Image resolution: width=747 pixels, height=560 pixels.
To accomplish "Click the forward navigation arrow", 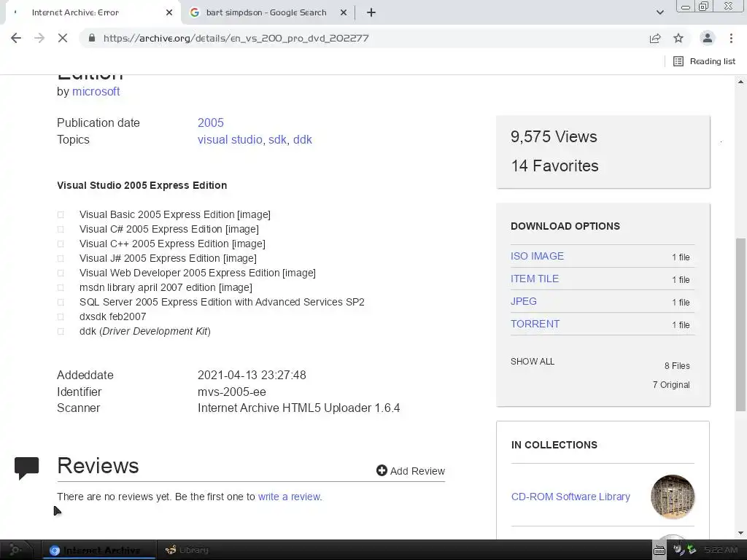I will pyautogui.click(x=39, y=38).
